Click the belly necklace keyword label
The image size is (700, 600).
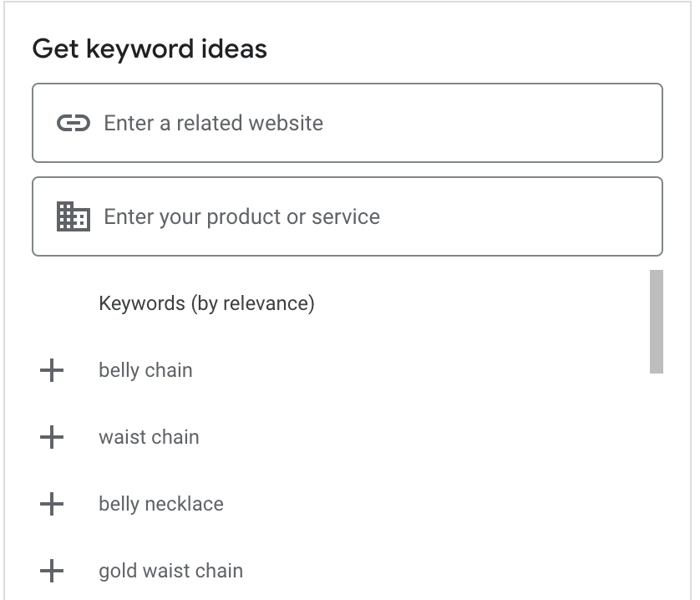(160, 503)
